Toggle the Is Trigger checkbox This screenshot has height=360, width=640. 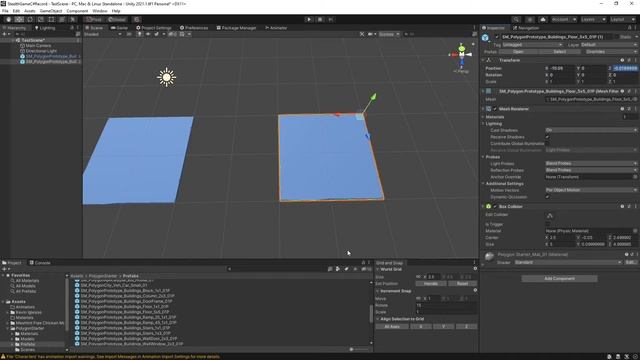tap(547, 224)
